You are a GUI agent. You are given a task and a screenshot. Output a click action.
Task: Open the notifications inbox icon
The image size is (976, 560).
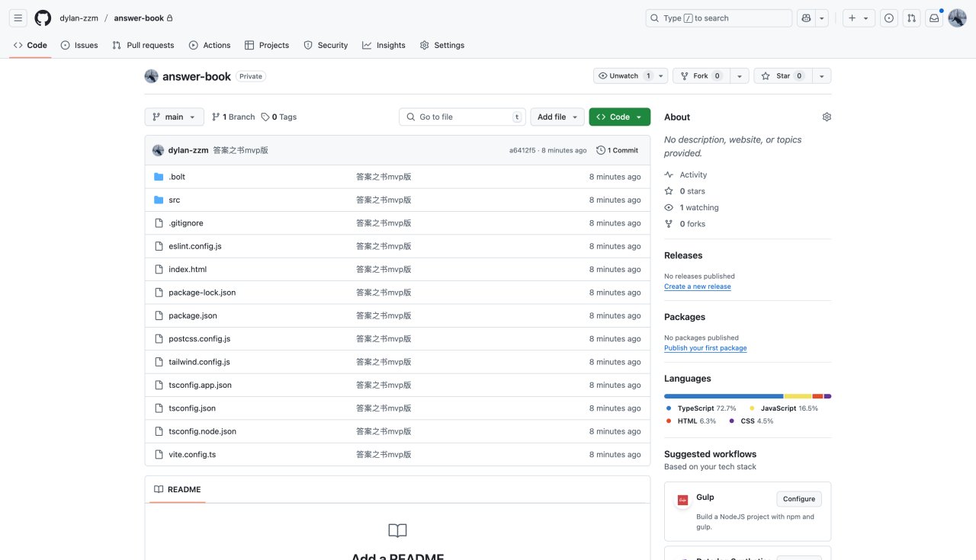point(934,18)
